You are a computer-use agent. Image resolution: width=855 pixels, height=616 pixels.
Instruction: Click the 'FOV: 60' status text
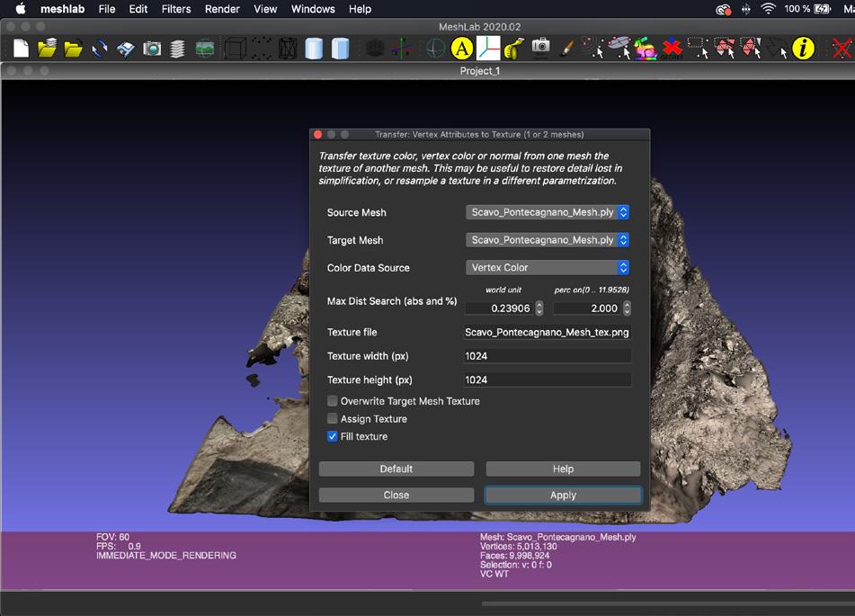coord(113,537)
